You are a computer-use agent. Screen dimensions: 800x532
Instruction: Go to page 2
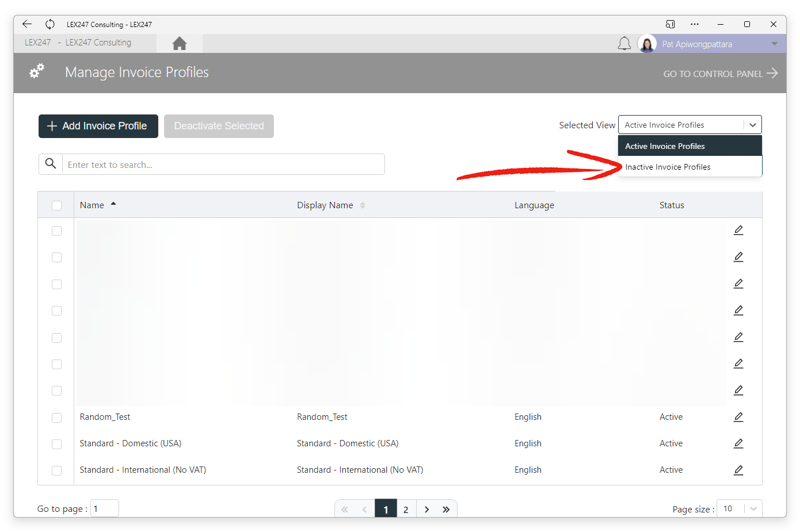(x=406, y=510)
